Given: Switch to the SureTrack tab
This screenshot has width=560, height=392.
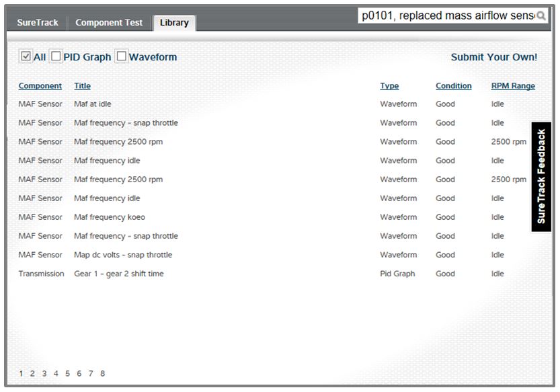Looking at the screenshot, I should point(38,22).
